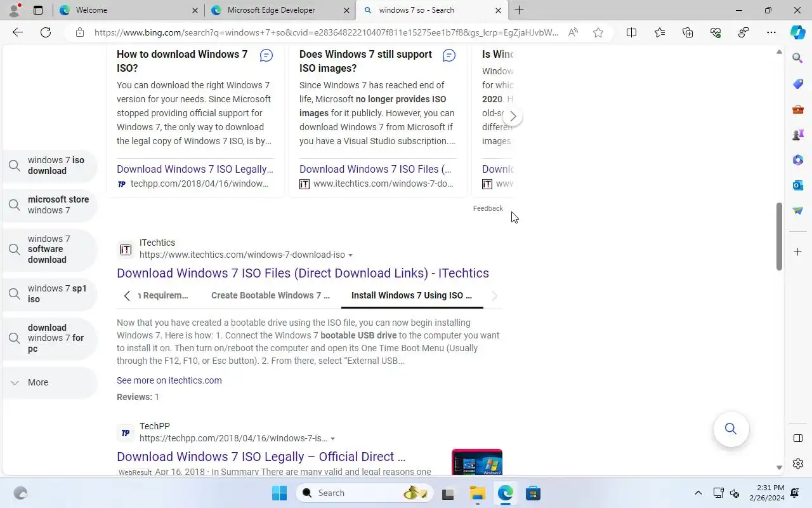Click See more on itechtics.com
Screen dimensions: 812x508
pyautogui.click(x=169, y=380)
